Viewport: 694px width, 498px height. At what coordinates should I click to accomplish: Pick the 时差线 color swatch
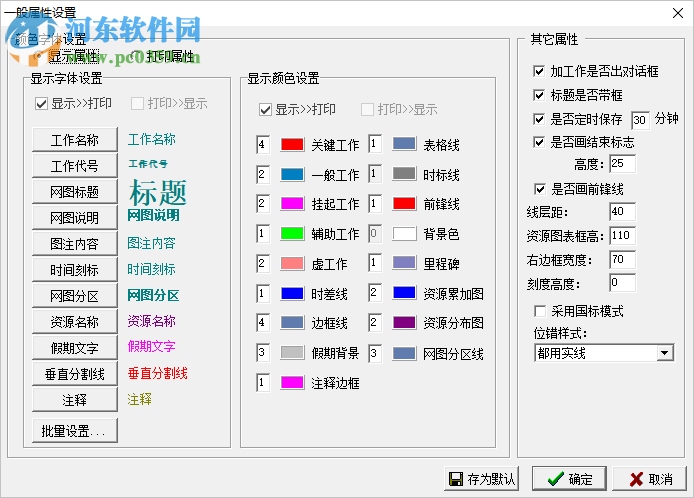click(292, 293)
